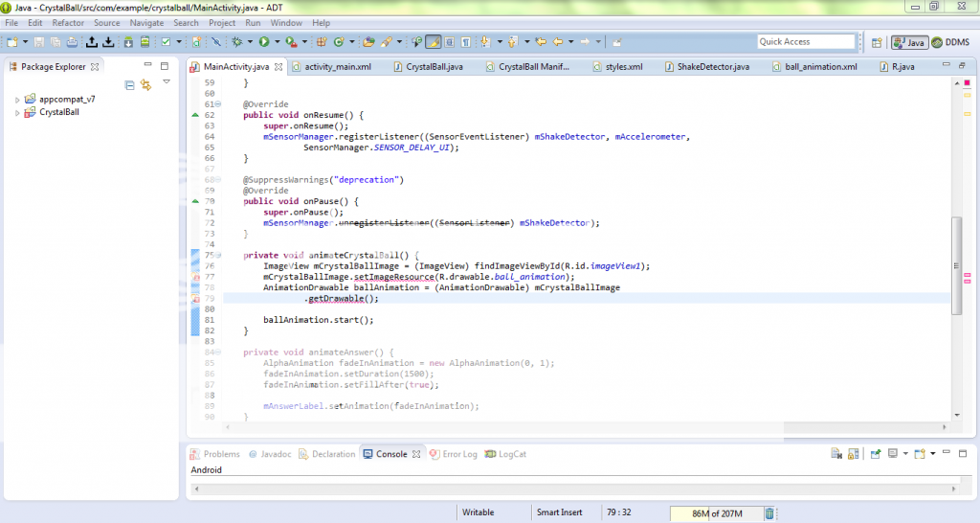Toggle Link with Editor in Package Explorer
This screenshot has width=980, height=523.
pyautogui.click(x=146, y=85)
